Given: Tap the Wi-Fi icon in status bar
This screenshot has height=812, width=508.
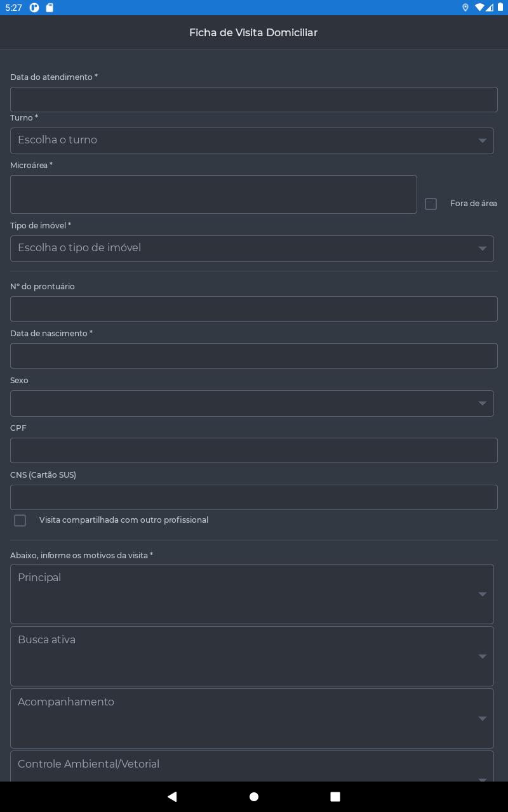Looking at the screenshot, I should click(x=479, y=8).
